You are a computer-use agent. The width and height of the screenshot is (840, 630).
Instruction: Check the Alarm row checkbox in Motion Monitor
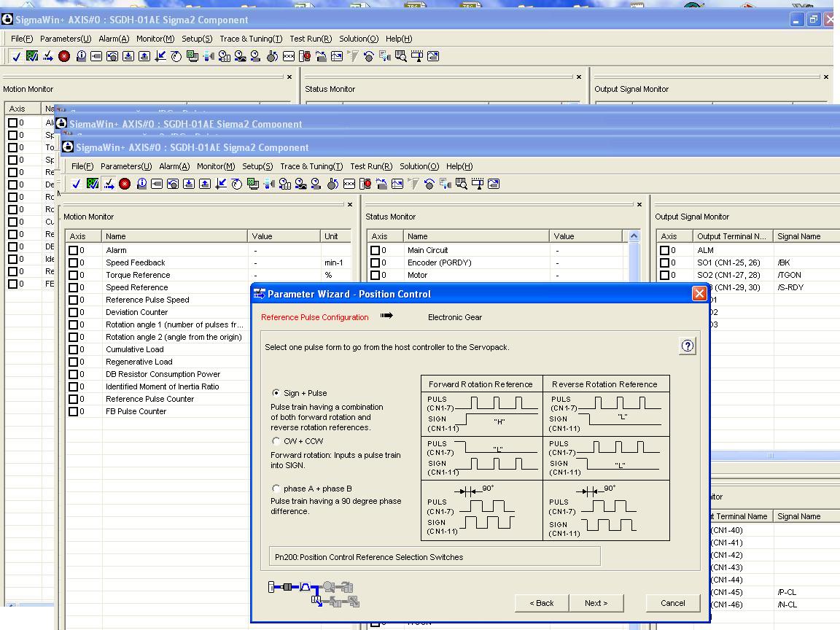point(74,250)
